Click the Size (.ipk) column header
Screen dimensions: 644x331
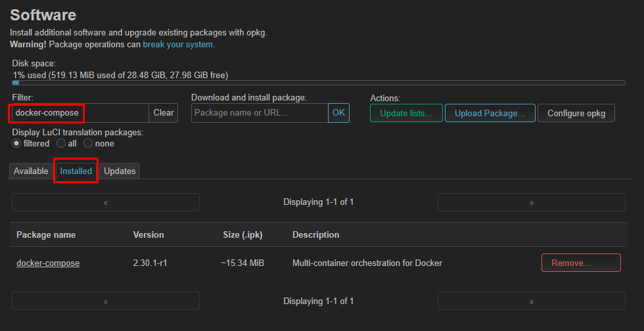tap(242, 235)
